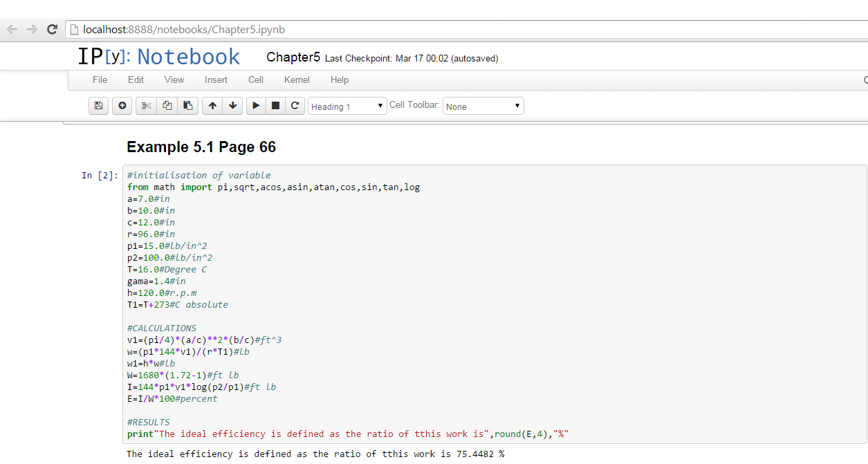
Task: Copy the selected cell icon
Action: point(167,106)
